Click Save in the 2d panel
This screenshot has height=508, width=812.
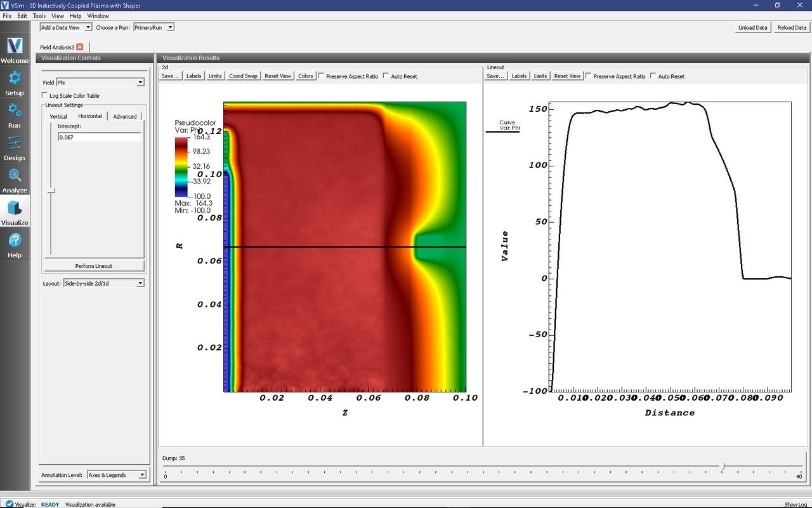pos(171,76)
